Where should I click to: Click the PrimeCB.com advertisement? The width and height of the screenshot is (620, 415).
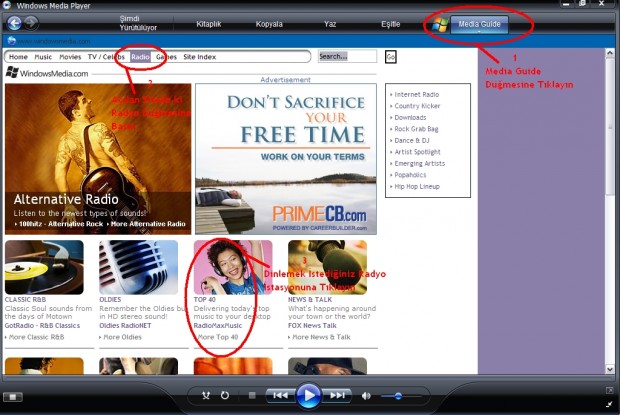[286, 159]
